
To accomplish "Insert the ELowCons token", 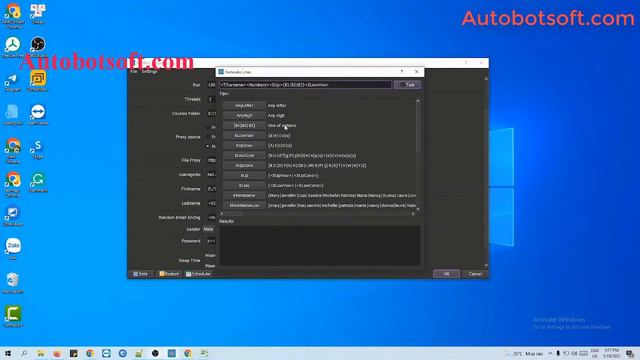I will point(244,156).
